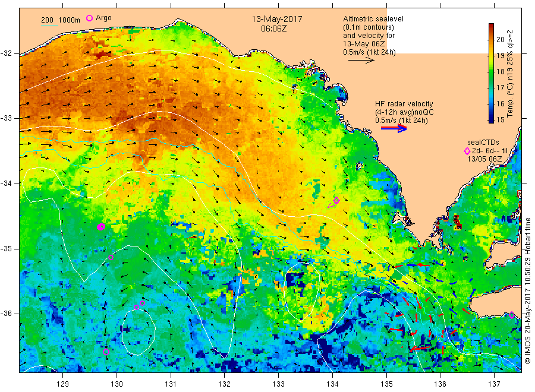This screenshot has height=392, width=535.
Task: Click the latitude axis label '-35'
Action: tap(7, 248)
